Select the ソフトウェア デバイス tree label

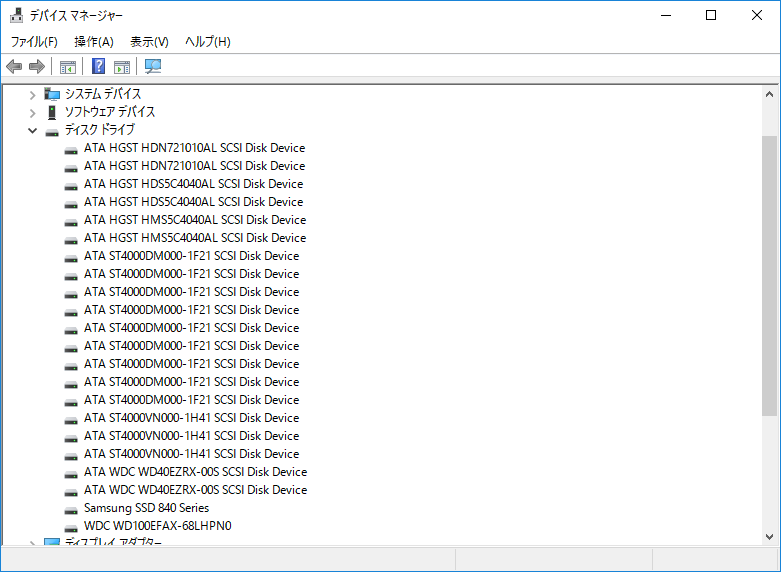110,112
